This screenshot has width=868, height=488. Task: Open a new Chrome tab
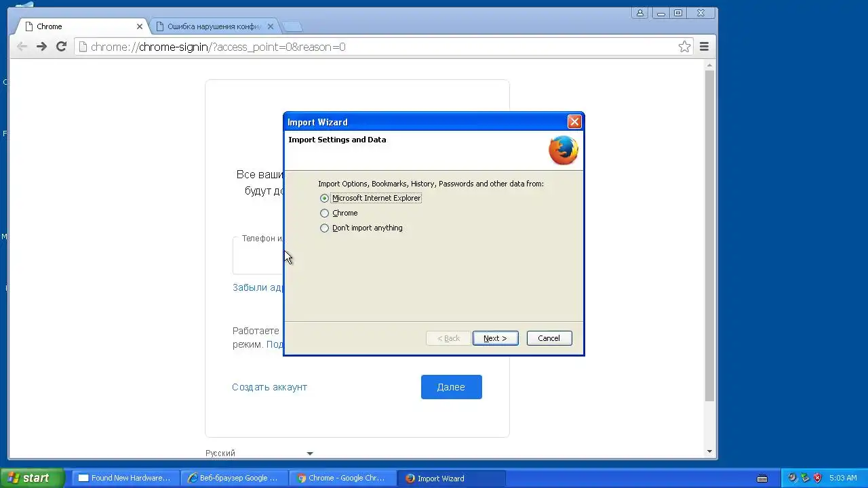point(292,26)
